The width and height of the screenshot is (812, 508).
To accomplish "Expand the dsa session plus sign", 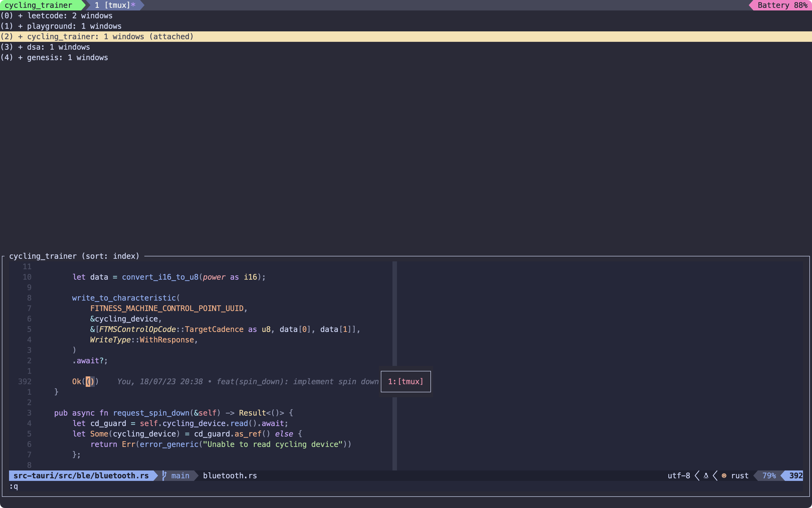I will [x=20, y=47].
